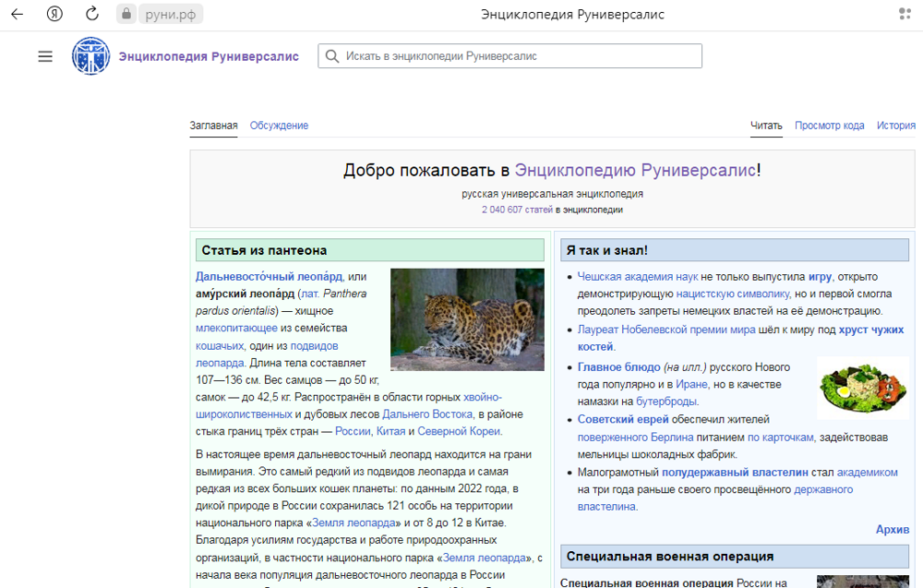The height and width of the screenshot is (588, 923).
Task: Open the salad dish thumbnail image
Action: tap(863, 388)
